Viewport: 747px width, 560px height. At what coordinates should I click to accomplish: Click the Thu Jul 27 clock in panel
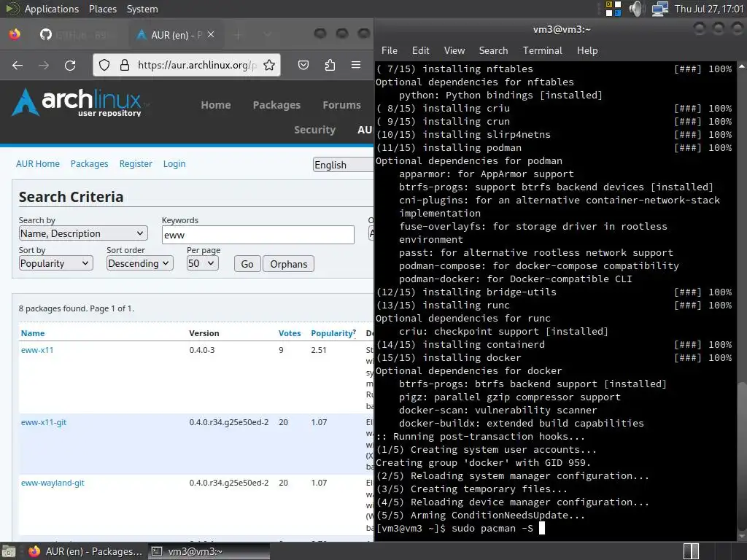(x=709, y=9)
